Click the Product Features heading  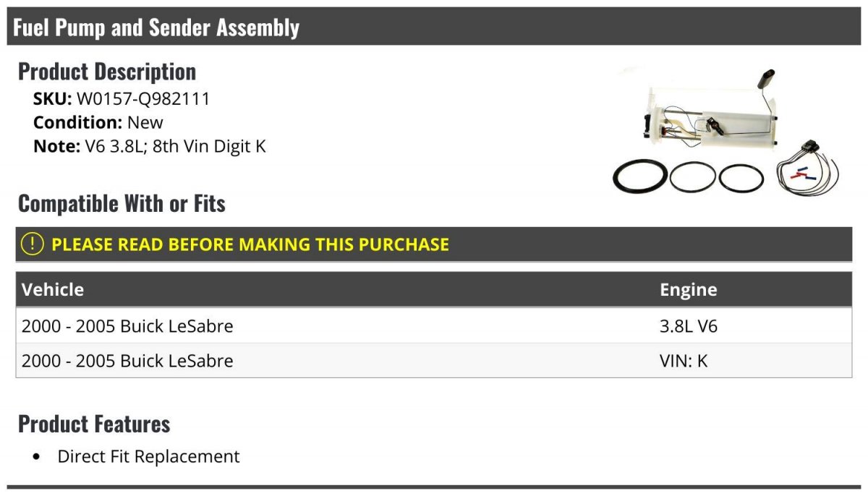click(94, 423)
